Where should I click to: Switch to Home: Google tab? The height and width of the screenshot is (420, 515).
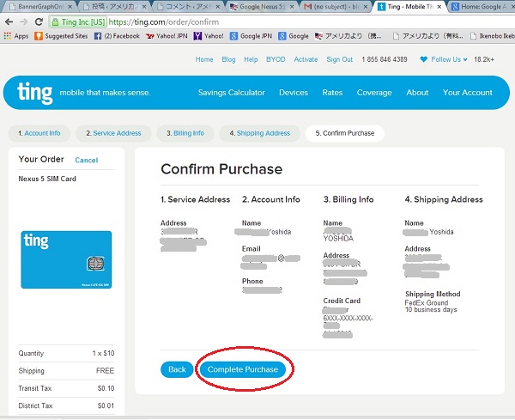pos(482,7)
